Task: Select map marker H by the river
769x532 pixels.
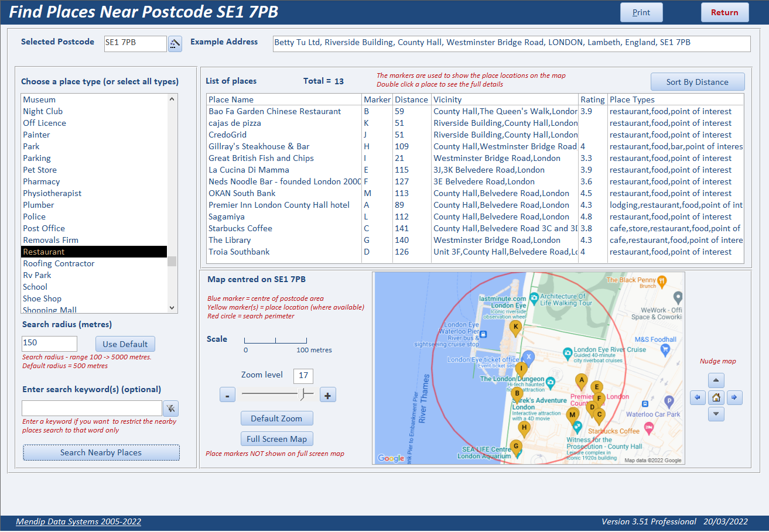Action: click(524, 428)
